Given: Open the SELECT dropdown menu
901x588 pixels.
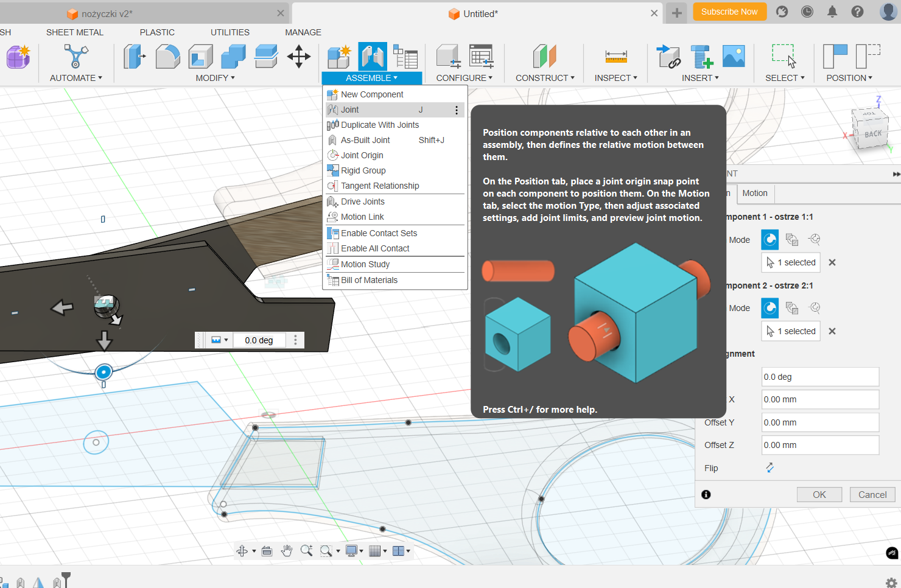Looking at the screenshot, I should (x=785, y=78).
